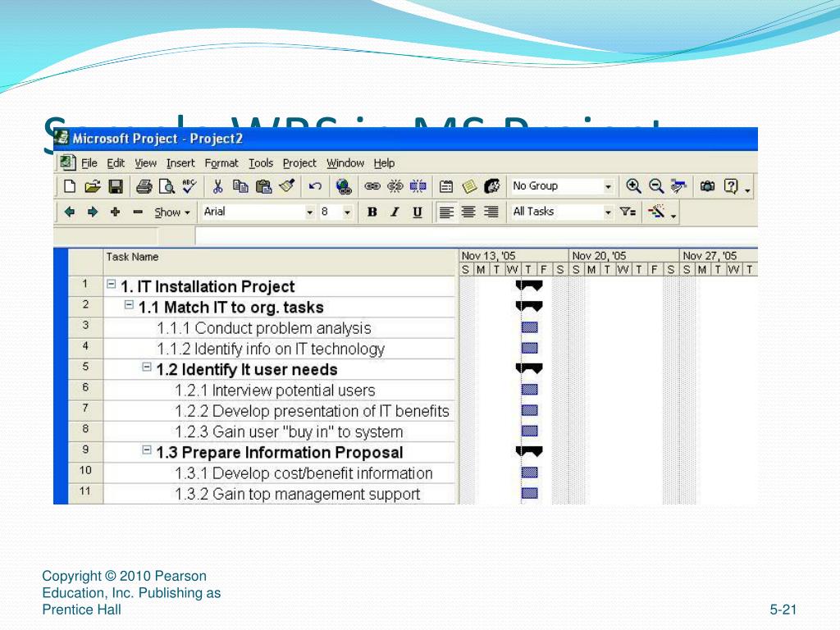The height and width of the screenshot is (630, 840).
Task: Copy Picture with the camera icon
Action: click(707, 186)
